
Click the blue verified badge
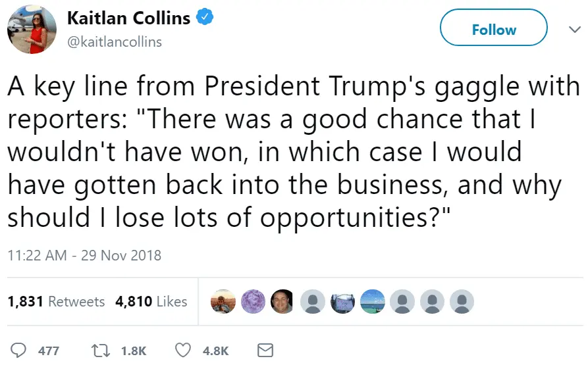tap(206, 18)
